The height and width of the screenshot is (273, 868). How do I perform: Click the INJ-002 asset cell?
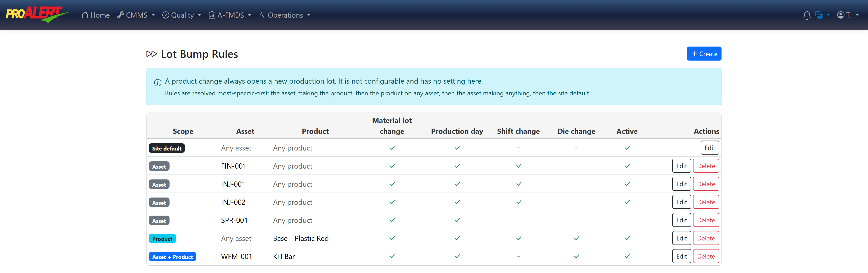[x=233, y=202]
